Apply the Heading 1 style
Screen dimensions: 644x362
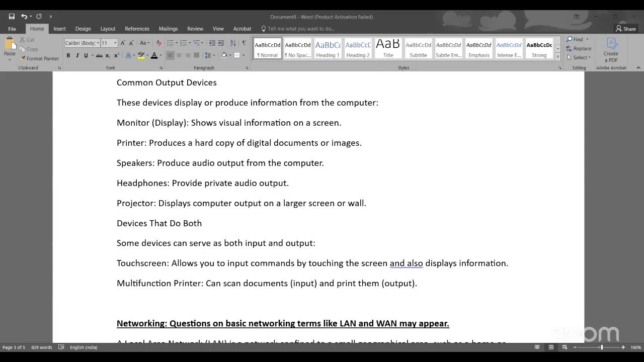pos(328,49)
